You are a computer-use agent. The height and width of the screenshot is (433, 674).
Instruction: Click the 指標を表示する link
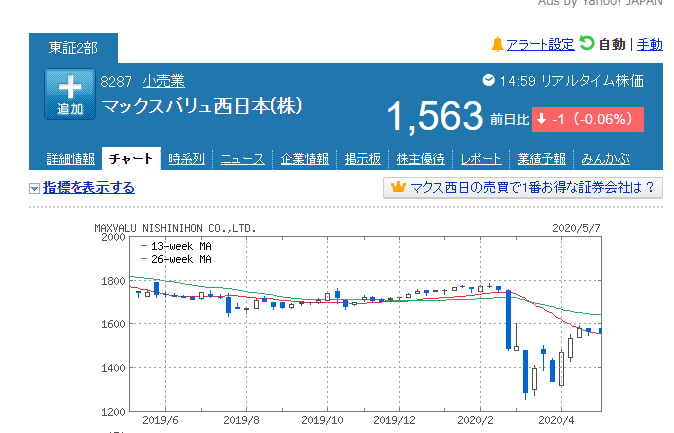[x=89, y=188]
